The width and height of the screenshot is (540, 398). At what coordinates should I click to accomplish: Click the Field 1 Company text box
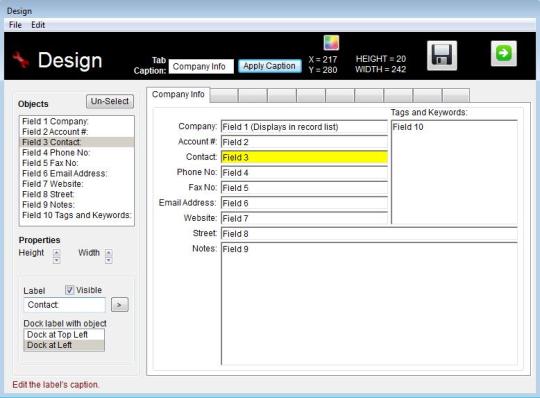(304, 127)
